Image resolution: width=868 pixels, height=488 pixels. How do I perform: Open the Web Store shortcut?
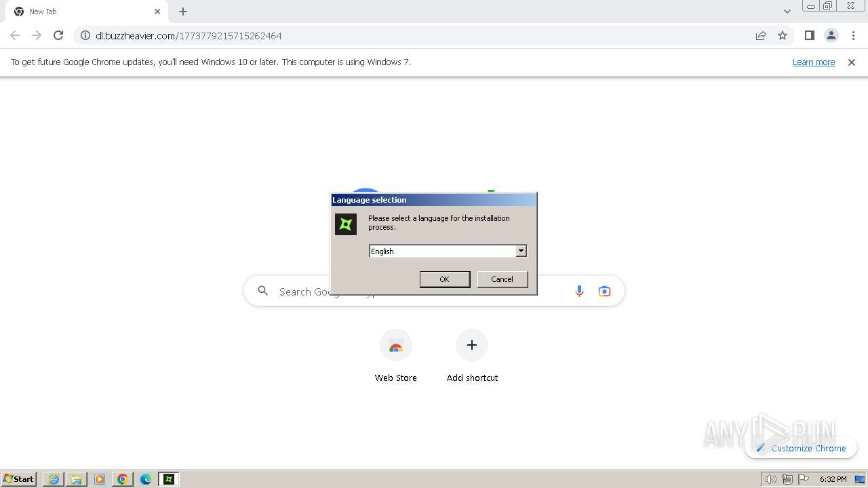coord(396,356)
